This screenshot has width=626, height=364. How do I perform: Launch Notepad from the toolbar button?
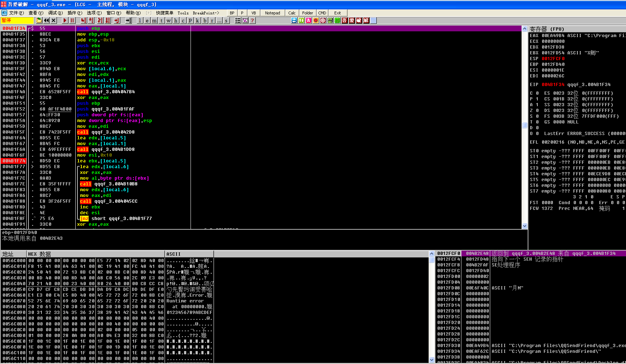273,13
